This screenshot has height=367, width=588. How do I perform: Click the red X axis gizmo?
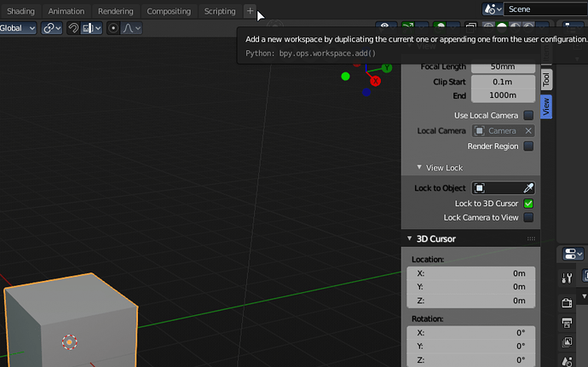pyautogui.click(x=375, y=81)
